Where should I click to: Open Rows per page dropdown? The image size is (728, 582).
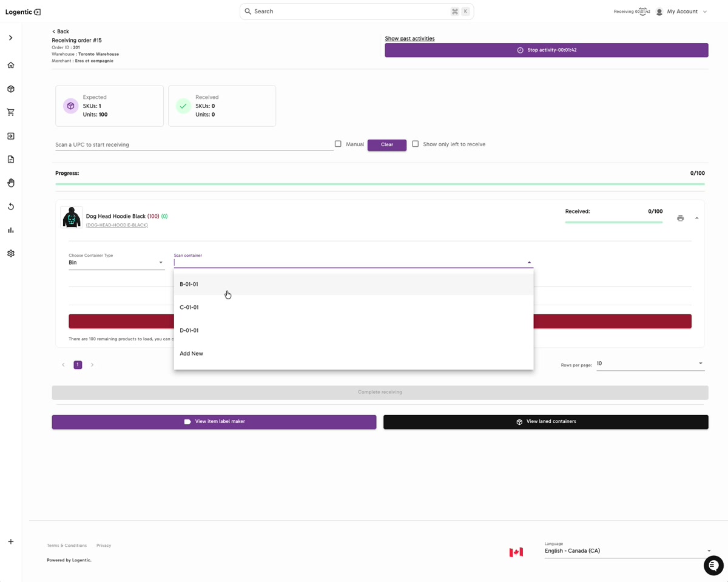click(650, 364)
